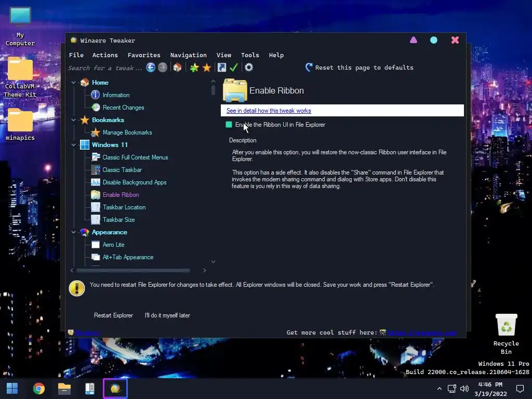
Task: Select the Classic Taskbar tweak
Action: click(122, 170)
